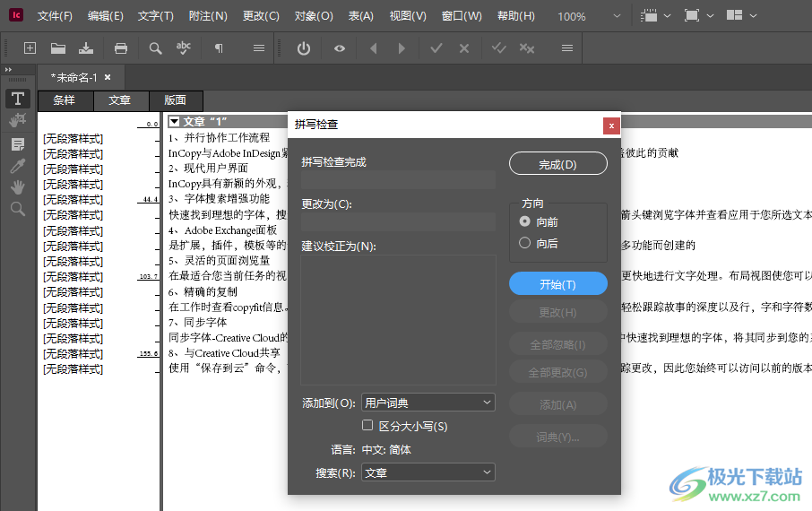Toggle track changes power icon

304,48
